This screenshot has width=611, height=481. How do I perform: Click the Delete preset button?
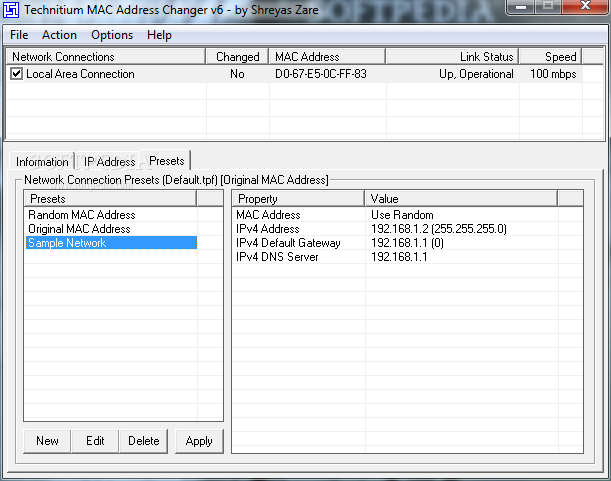click(144, 441)
